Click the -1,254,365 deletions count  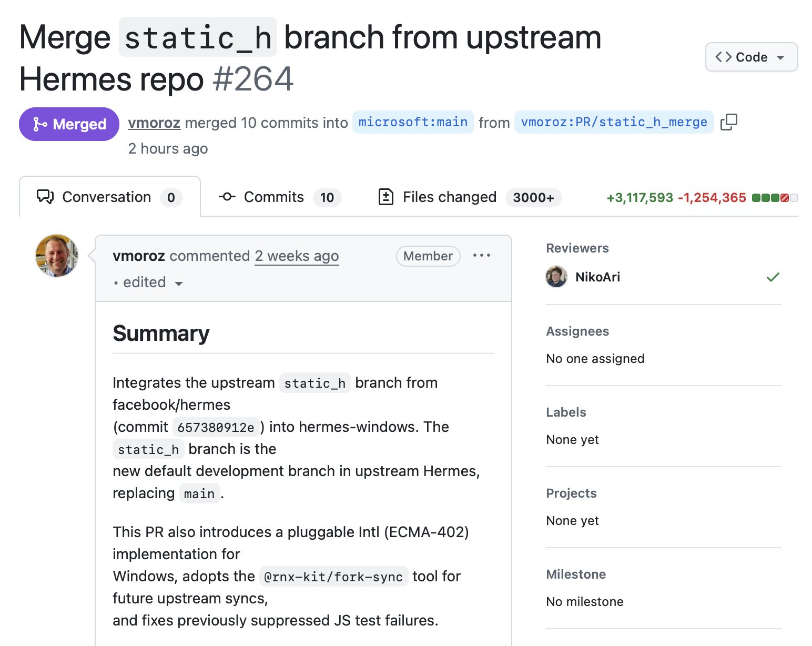(712, 198)
